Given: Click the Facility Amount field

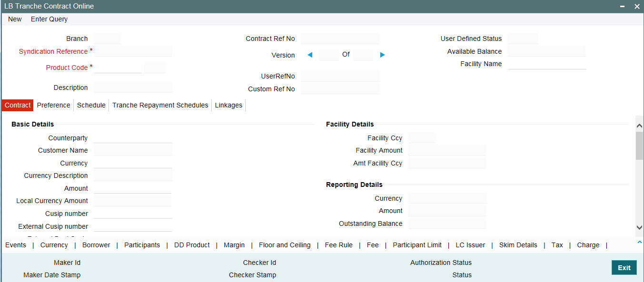Looking at the screenshot, I should pyautogui.click(x=447, y=150).
